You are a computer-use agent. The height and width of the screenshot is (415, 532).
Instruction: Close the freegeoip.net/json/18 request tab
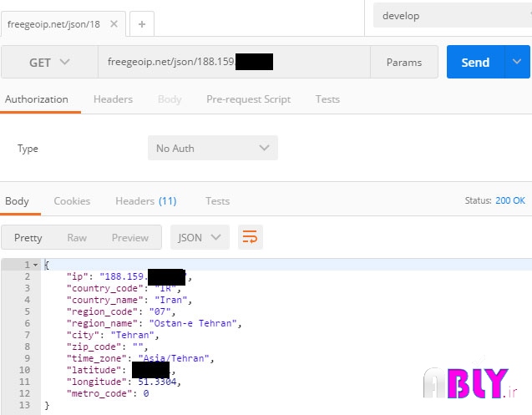pos(114,23)
